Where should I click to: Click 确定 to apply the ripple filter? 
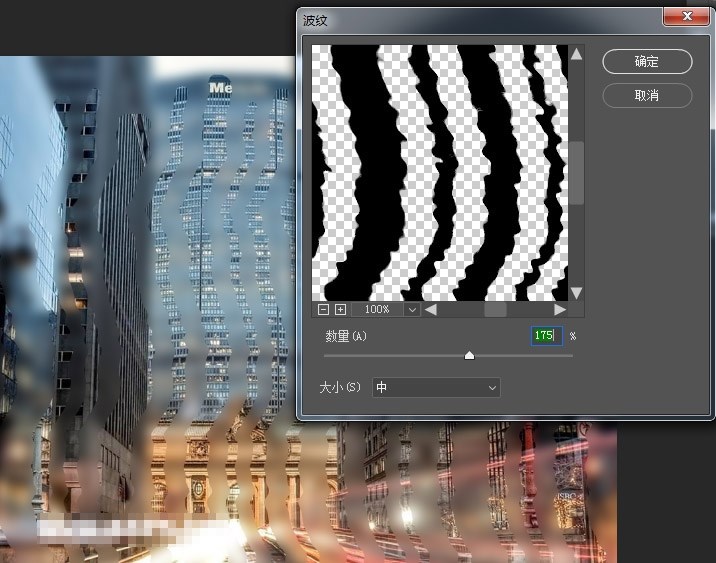(x=647, y=61)
